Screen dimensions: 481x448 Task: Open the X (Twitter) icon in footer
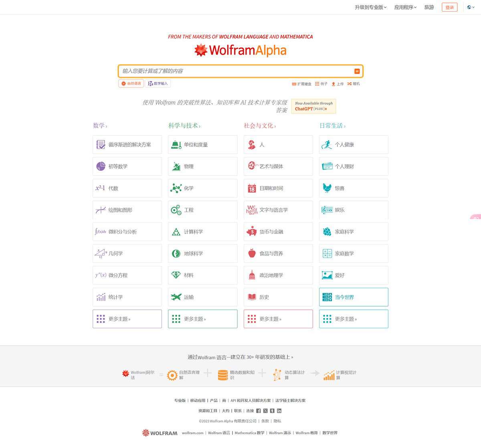point(265,411)
